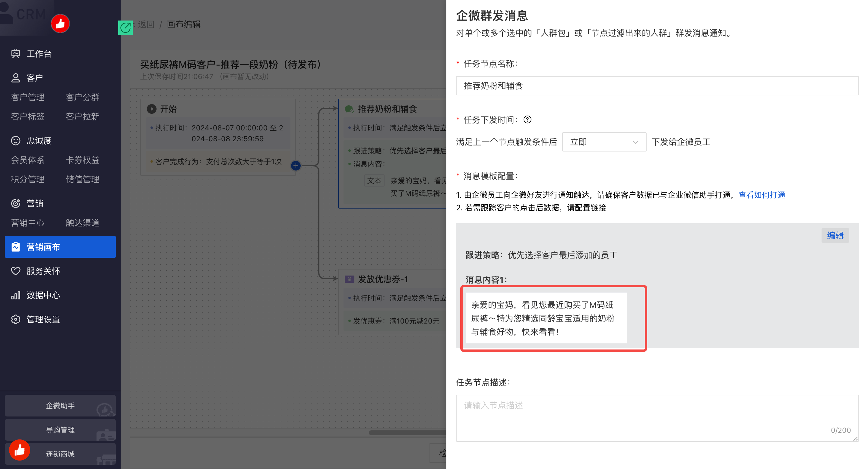Click the 工作台 workbench icon
Viewport: 868px width, 469px height.
(15, 54)
